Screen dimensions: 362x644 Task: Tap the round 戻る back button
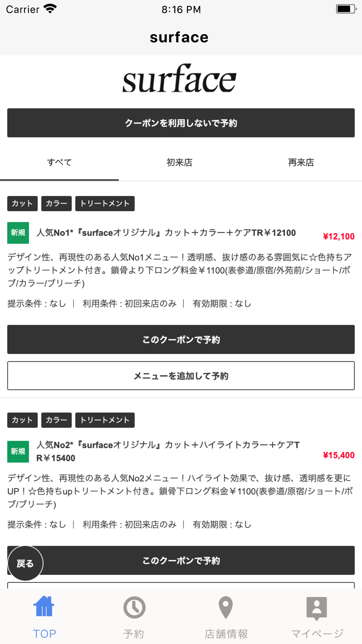[25, 563]
